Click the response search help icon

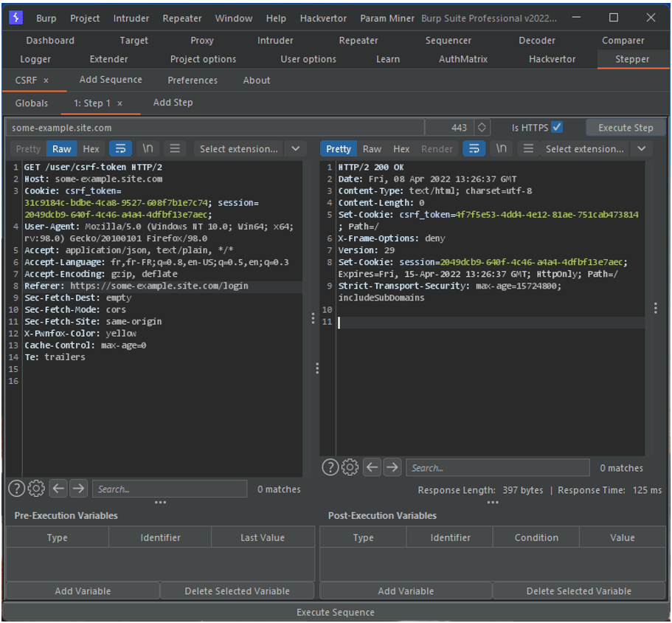330,467
